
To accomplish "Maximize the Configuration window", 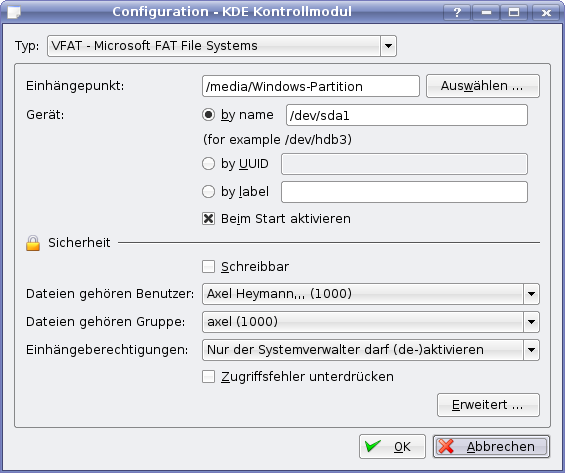I will [514, 13].
